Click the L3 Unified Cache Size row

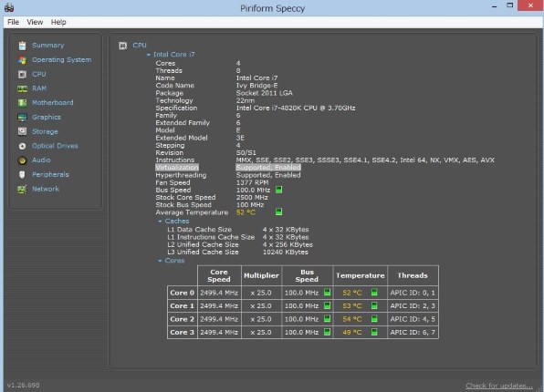pos(237,253)
